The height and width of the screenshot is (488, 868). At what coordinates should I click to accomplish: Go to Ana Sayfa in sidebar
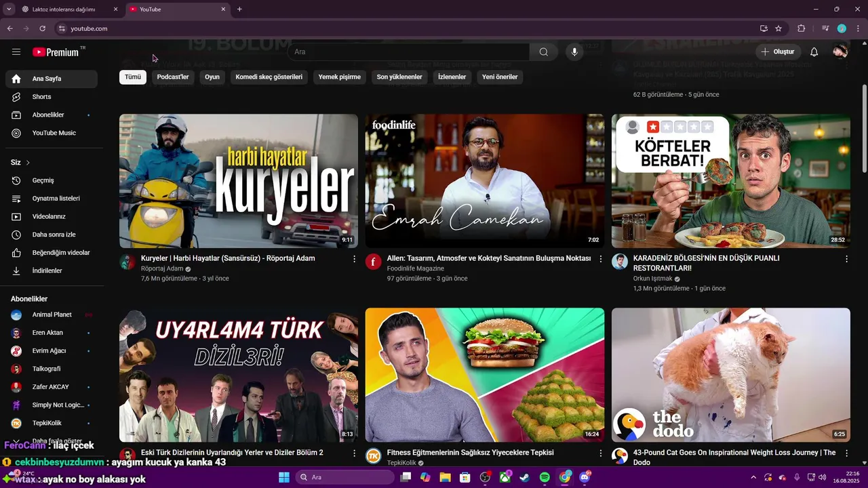pyautogui.click(x=52, y=79)
